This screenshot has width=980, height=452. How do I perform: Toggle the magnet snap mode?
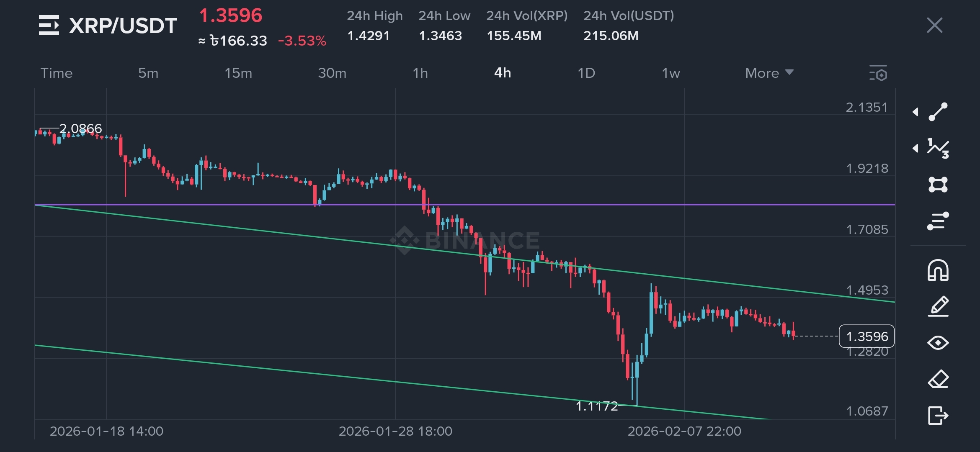938,270
